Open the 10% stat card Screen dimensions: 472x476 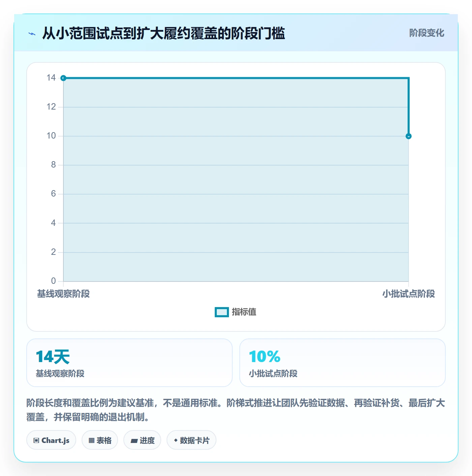click(343, 363)
